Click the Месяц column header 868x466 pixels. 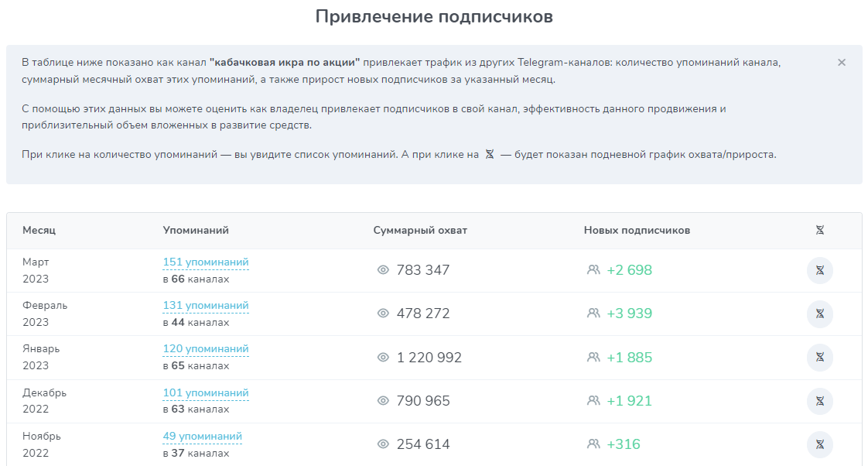click(x=39, y=230)
